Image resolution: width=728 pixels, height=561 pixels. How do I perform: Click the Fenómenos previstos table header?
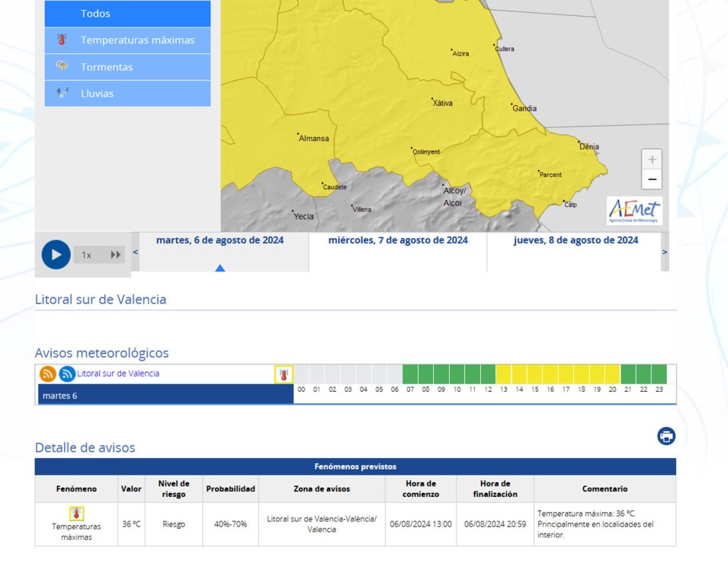tap(355, 466)
